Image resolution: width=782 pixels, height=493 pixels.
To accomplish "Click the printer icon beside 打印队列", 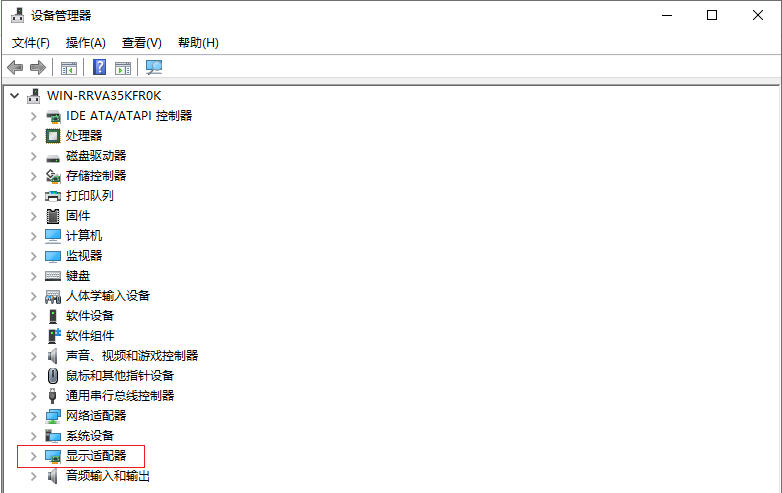I will pos(53,196).
